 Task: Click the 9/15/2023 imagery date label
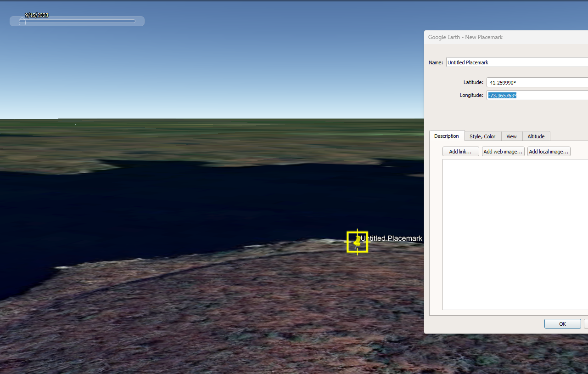[x=37, y=15]
